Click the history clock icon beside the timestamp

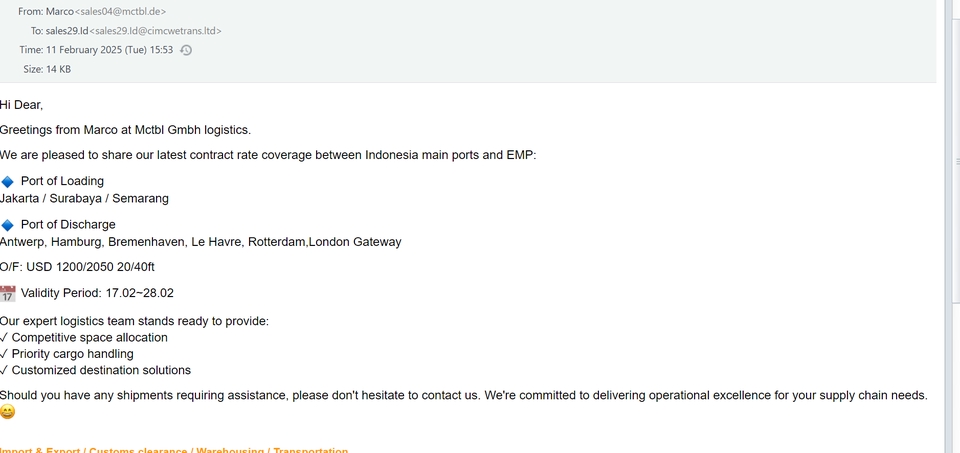pos(186,50)
